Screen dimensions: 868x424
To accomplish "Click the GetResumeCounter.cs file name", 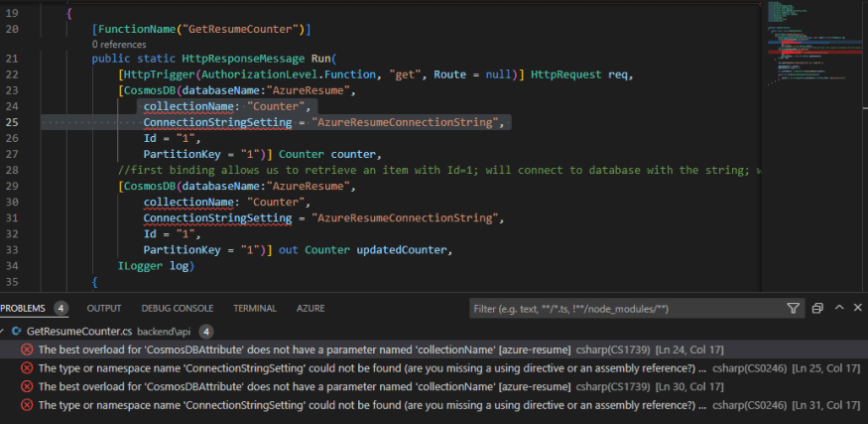I will 79,332.
